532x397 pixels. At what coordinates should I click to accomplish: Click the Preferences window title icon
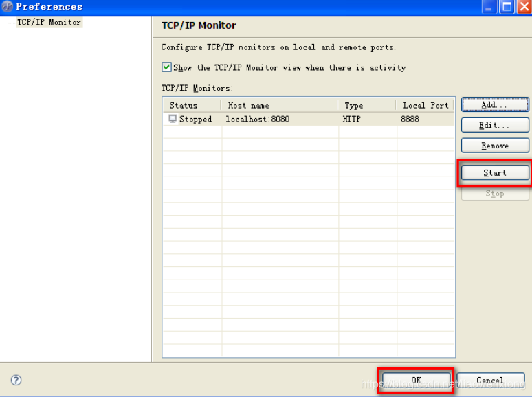tap(7, 6)
